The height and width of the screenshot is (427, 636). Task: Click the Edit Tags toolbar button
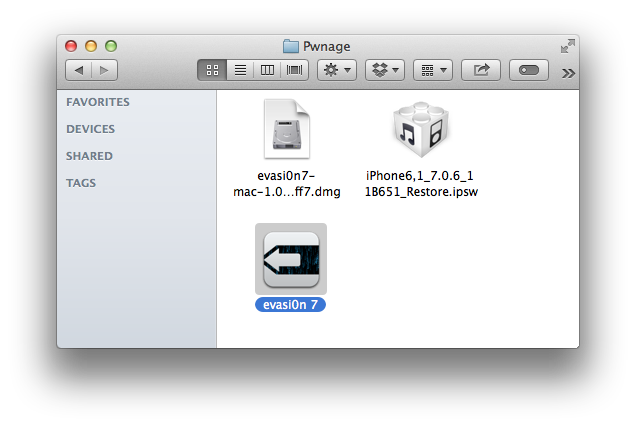(x=529, y=70)
